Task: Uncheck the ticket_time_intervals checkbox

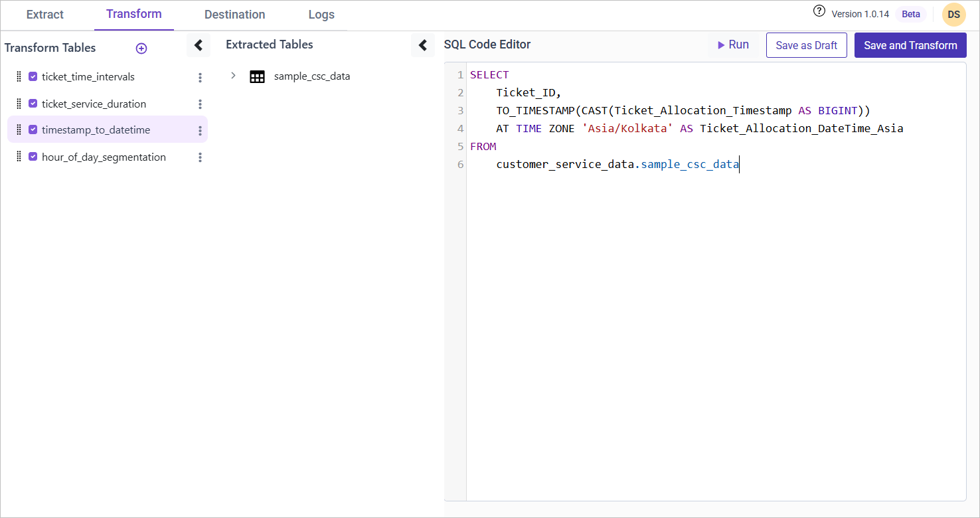Action: point(33,77)
